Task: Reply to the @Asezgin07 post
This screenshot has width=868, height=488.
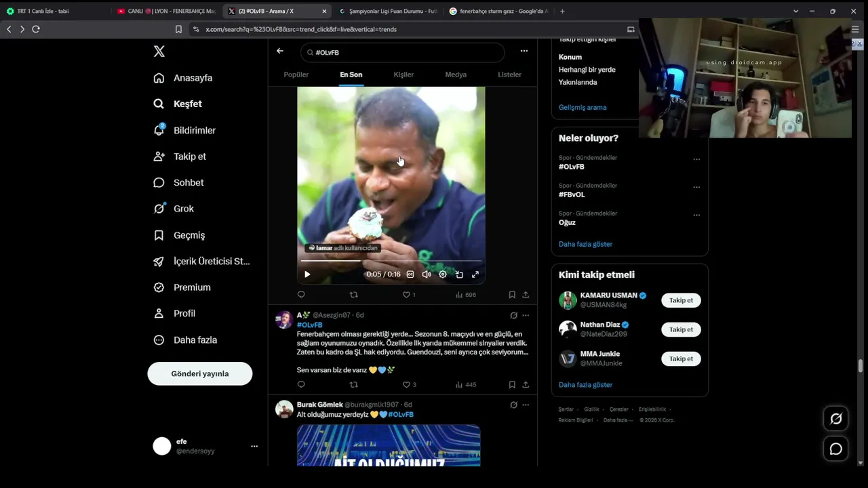Action: 301,384
